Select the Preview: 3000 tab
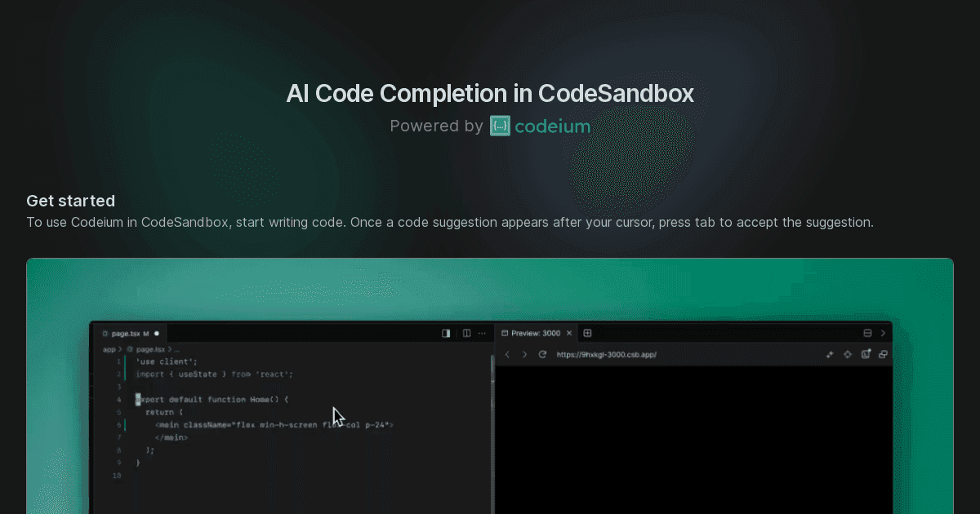This screenshot has height=514, width=980. tap(535, 333)
